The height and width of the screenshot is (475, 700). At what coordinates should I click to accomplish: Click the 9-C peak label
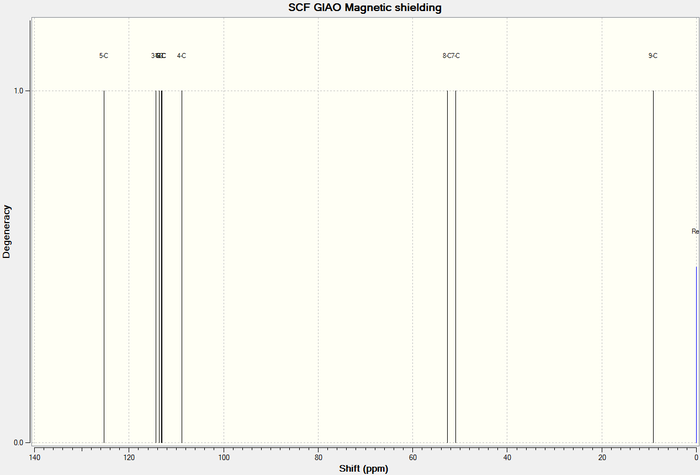653,56
